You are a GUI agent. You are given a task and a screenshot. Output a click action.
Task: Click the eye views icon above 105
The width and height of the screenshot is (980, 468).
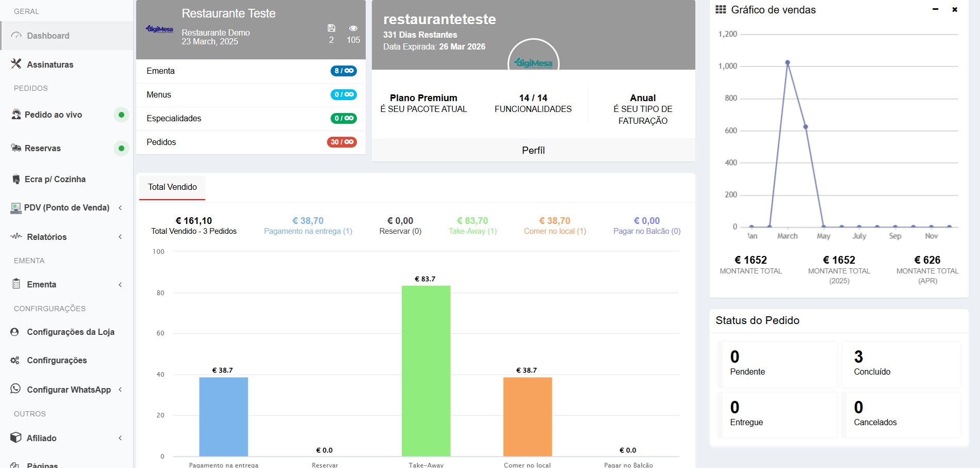tap(353, 28)
